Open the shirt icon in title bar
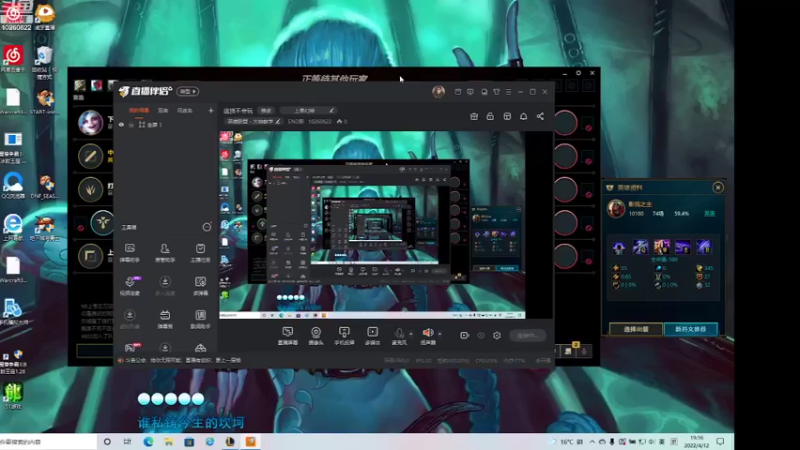This screenshot has height=450, width=800. (496, 92)
